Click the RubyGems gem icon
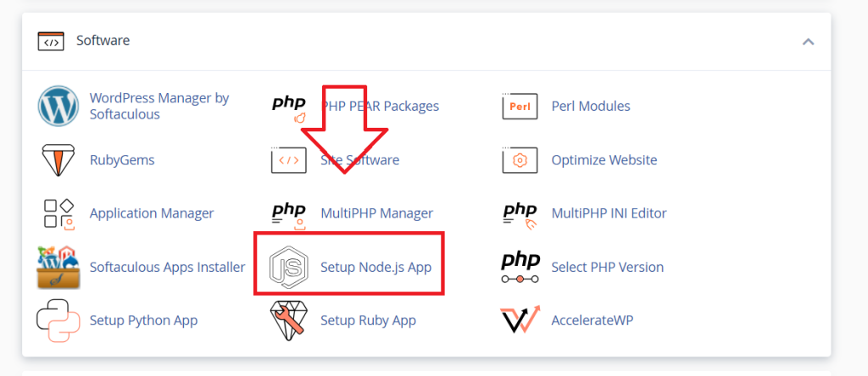The height and width of the screenshot is (376, 868). click(x=58, y=160)
